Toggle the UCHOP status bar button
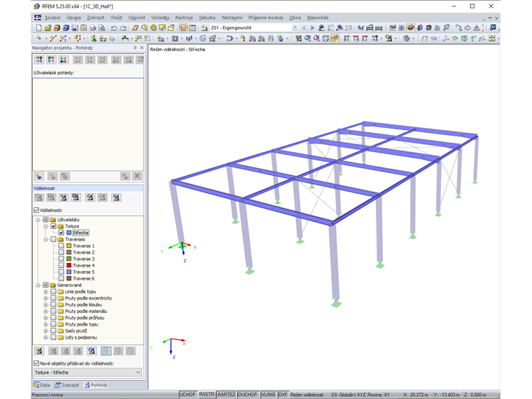 coord(188,394)
